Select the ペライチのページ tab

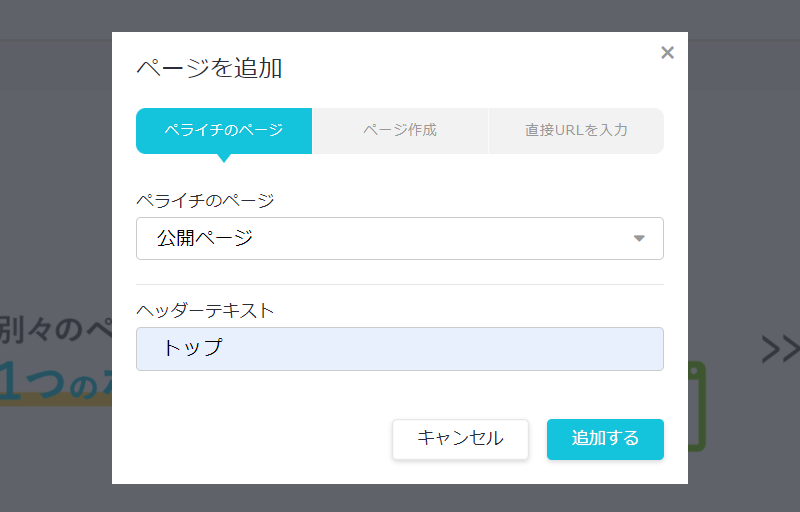(x=224, y=131)
